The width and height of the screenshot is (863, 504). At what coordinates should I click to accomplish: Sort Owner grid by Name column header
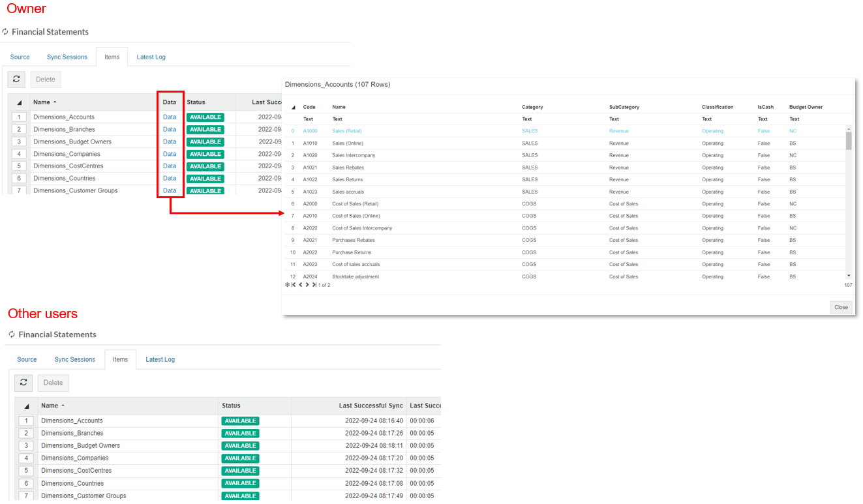(x=44, y=102)
